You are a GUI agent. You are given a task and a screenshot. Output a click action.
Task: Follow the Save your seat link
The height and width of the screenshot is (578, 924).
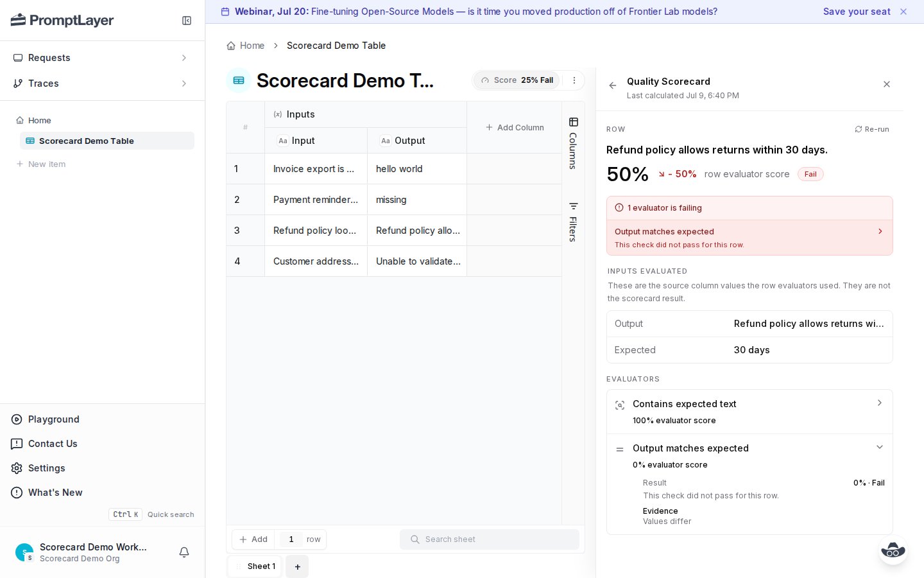pyautogui.click(x=857, y=12)
